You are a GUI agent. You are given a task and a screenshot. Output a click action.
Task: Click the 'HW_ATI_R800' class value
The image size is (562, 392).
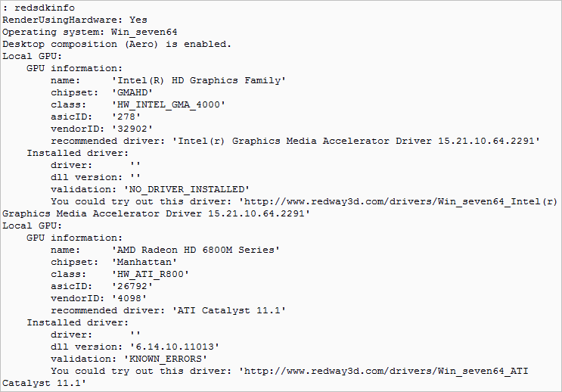tap(151, 274)
